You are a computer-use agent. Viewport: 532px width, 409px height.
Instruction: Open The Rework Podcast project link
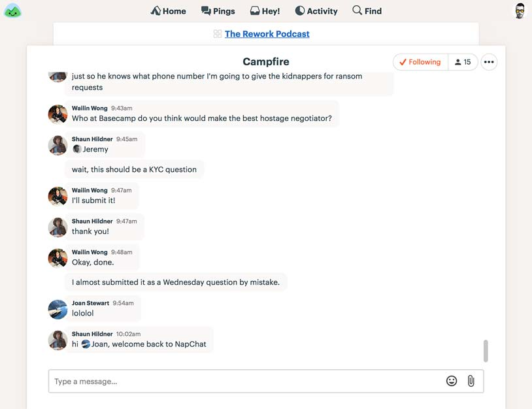(x=267, y=34)
